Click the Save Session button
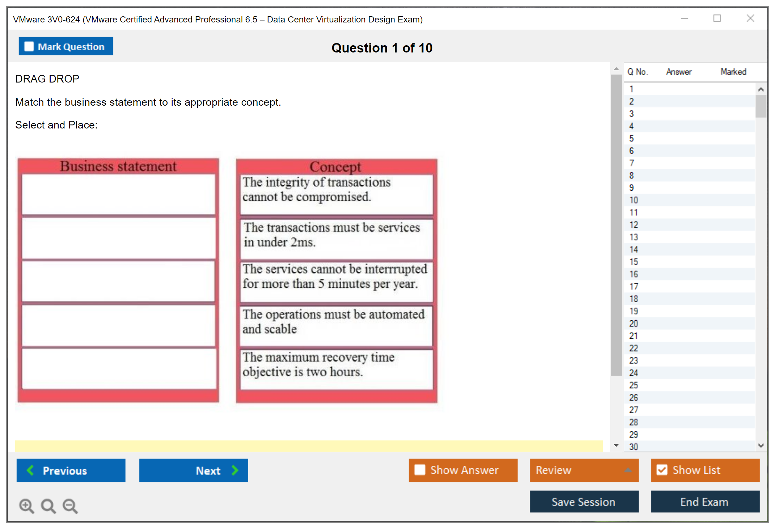This screenshot has width=778, height=532. 584,502
